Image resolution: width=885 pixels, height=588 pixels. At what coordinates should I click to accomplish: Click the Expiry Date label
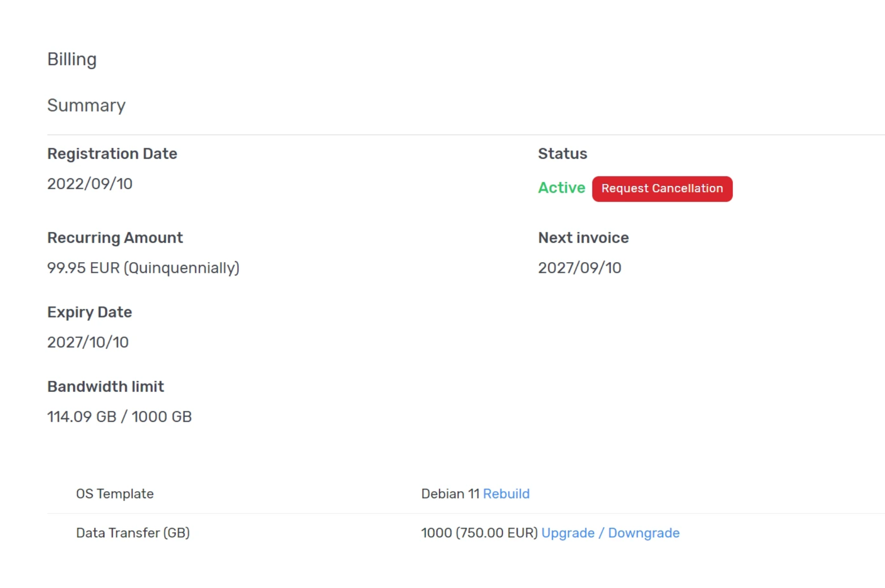pos(89,312)
